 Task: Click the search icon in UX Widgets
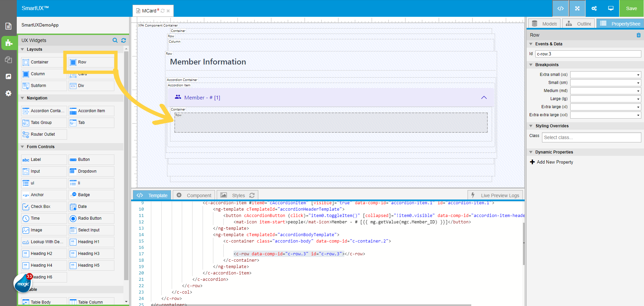click(115, 40)
